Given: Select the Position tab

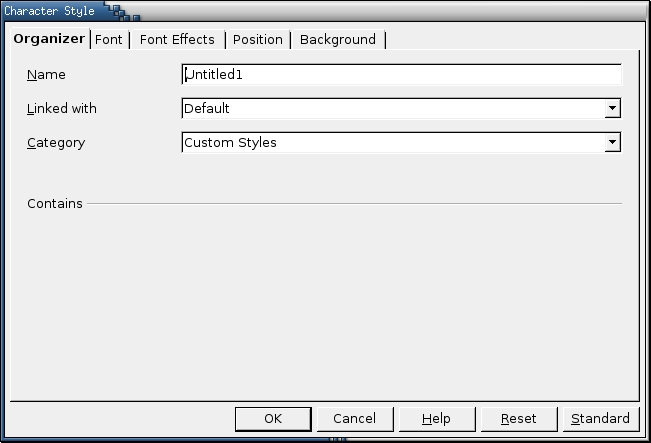Looking at the screenshot, I should coord(258,40).
